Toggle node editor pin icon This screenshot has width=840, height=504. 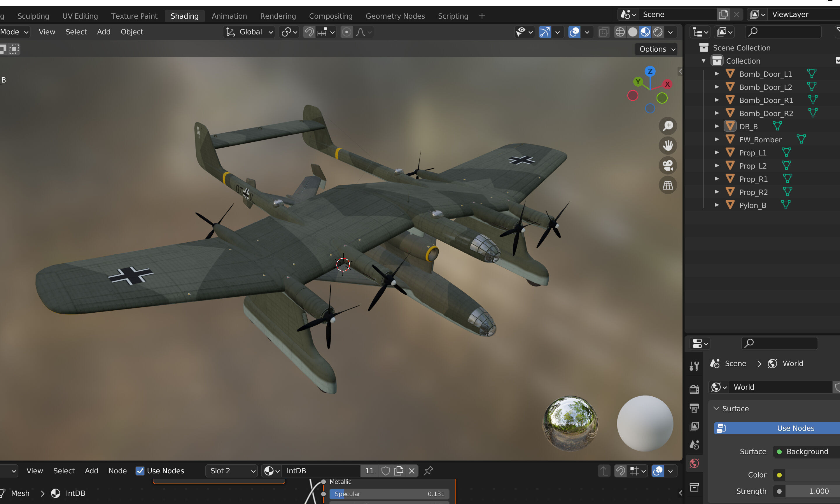click(428, 471)
